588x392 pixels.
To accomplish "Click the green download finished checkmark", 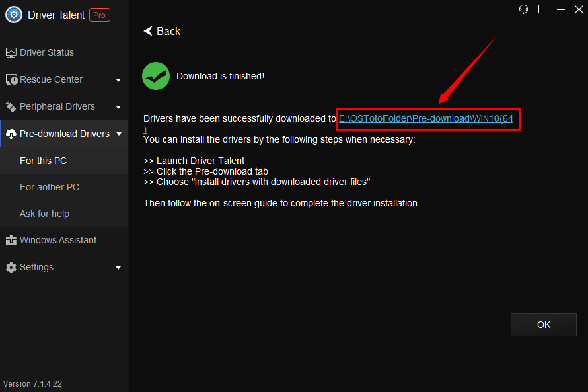I will (x=156, y=76).
